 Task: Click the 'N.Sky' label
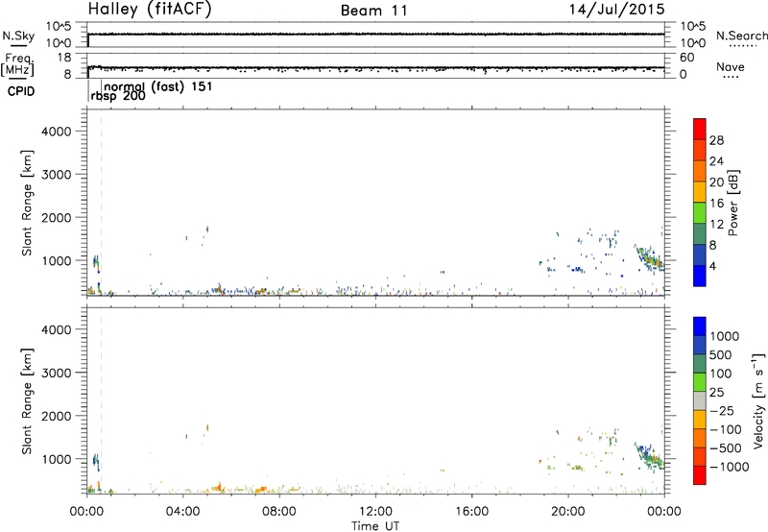(18, 36)
